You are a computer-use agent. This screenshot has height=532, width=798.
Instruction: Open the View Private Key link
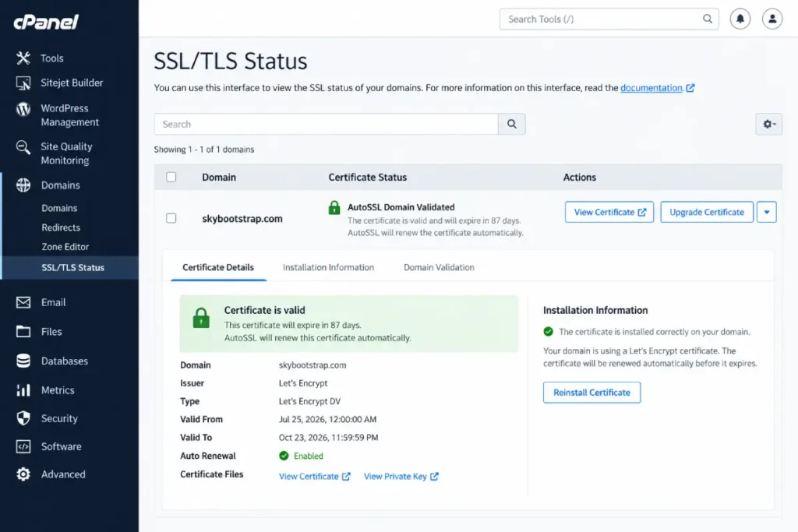(401, 477)
